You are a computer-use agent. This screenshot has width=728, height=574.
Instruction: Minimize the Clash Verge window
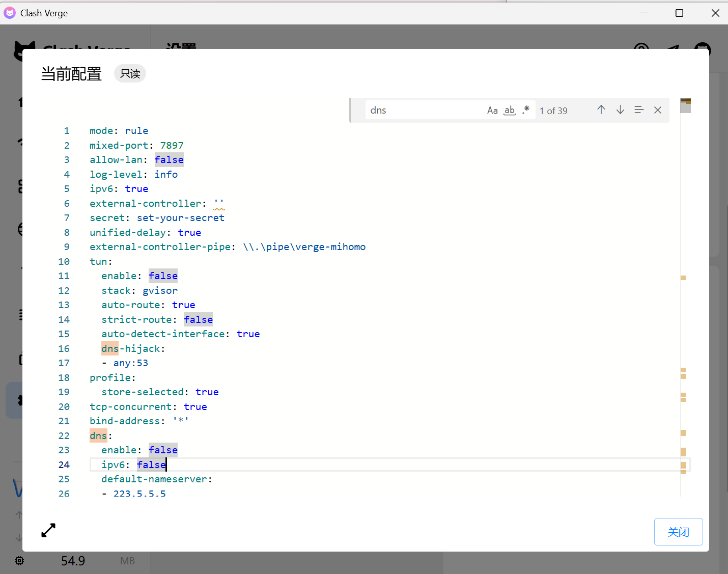pyautogui.click(x=644, y=13)
